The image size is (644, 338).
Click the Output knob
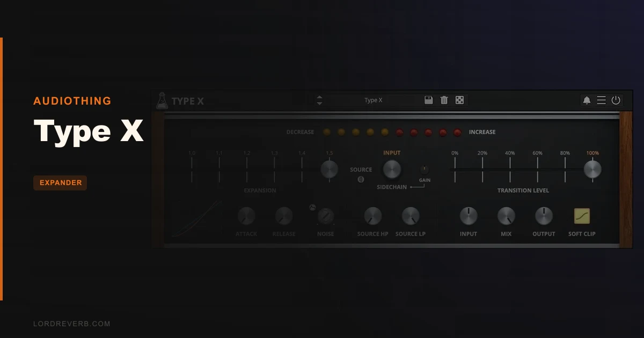pos(544,216)
